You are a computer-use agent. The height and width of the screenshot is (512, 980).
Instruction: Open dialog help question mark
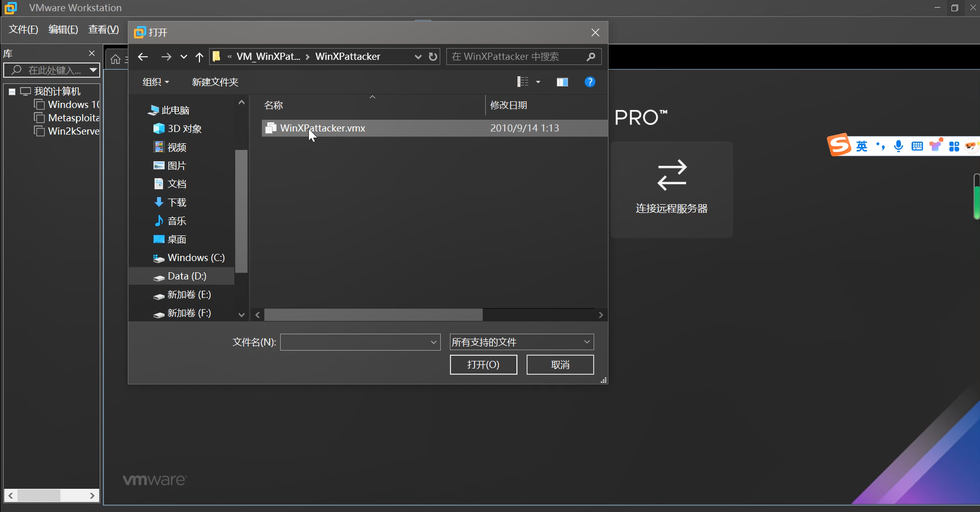[x=590, y=82]
